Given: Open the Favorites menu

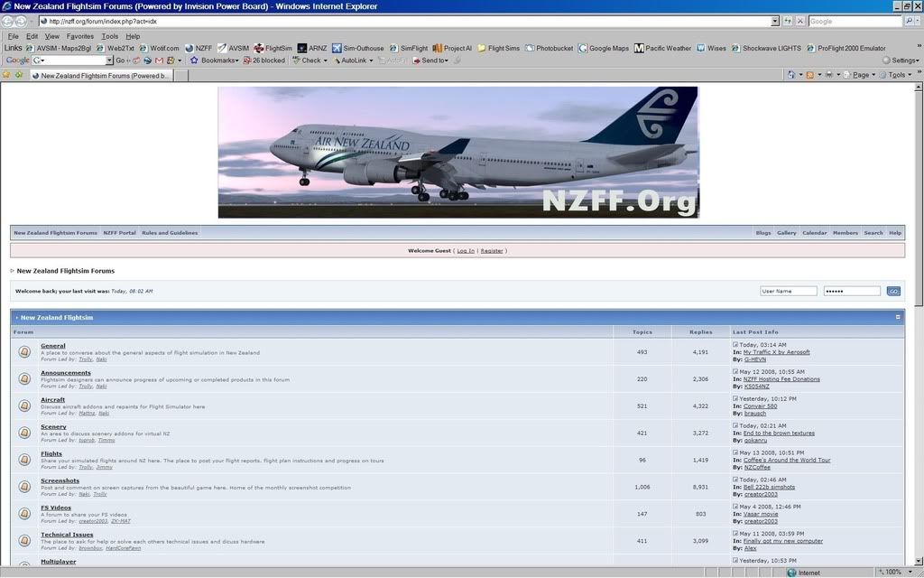Looking at the screenshot, I should pos(79,36).
